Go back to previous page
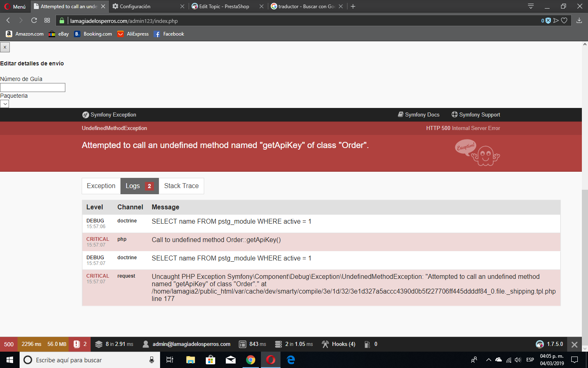This screenshot has width=588, height=368. [8, 20]
